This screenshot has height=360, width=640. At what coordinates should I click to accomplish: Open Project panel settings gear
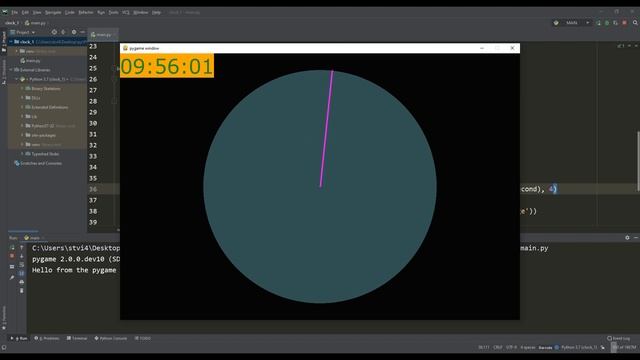tap(74, 32)
